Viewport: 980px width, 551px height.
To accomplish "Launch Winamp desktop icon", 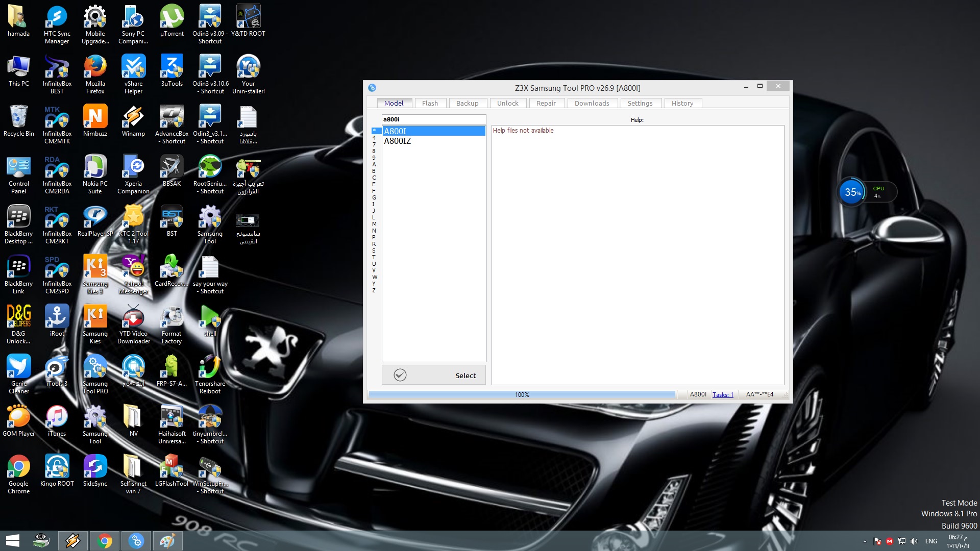I will point(133,121).
